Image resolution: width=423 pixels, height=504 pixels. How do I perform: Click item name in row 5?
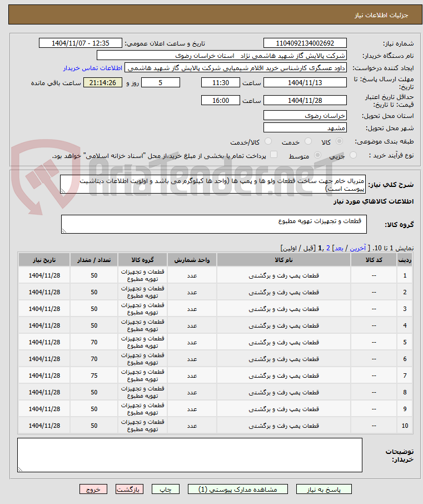[283, 342]
